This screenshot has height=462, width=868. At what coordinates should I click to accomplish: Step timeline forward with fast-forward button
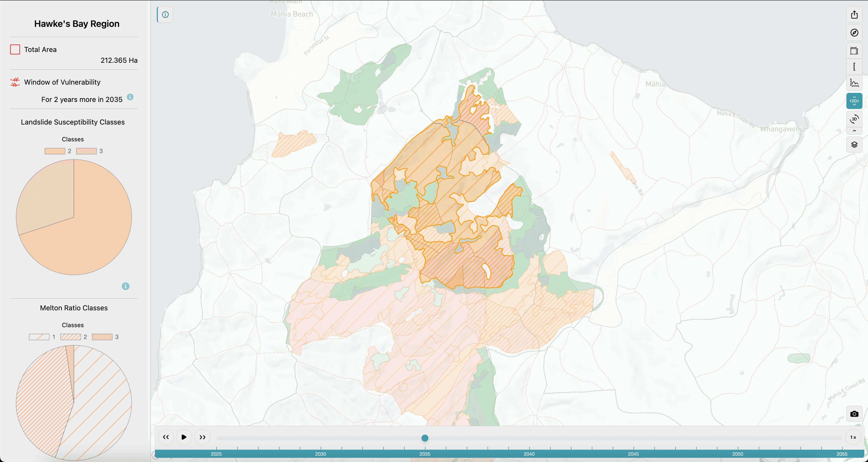[202, 437]
